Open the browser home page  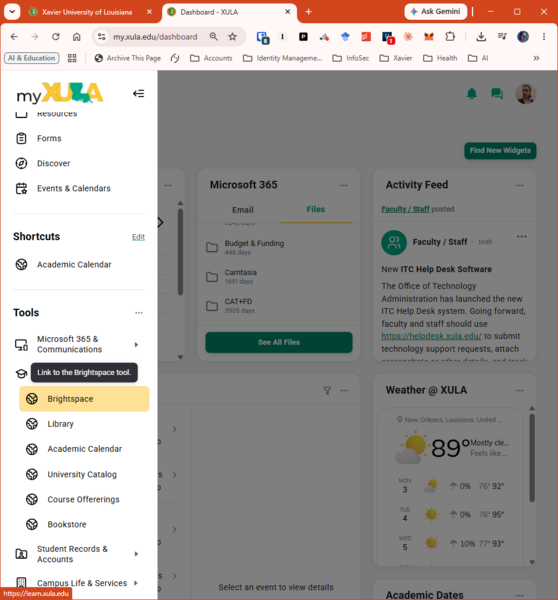[x=77, y=37]
